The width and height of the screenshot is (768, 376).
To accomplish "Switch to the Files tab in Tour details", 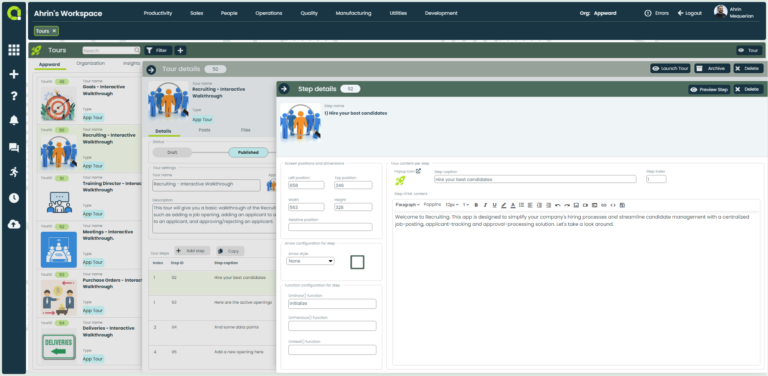I will click(245, 130).
